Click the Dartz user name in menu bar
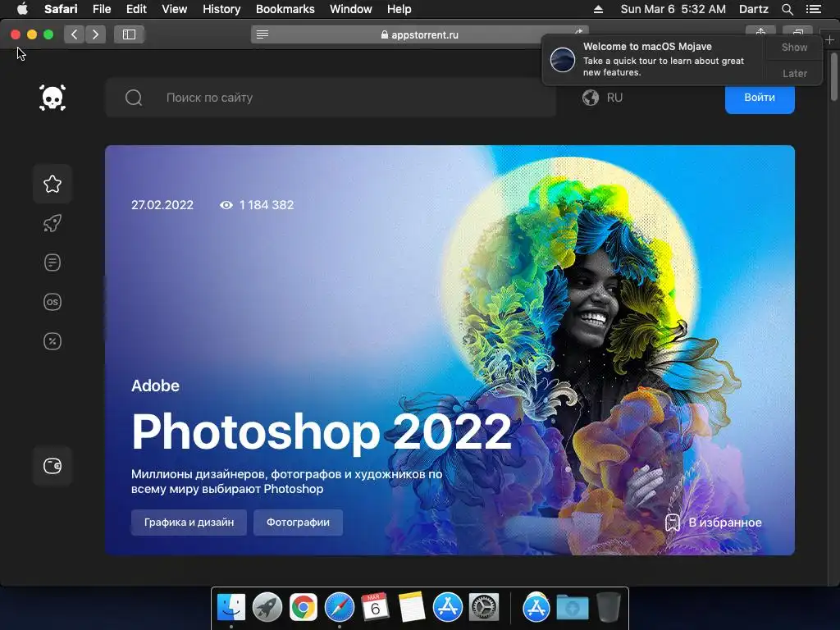 pos(753,9)
